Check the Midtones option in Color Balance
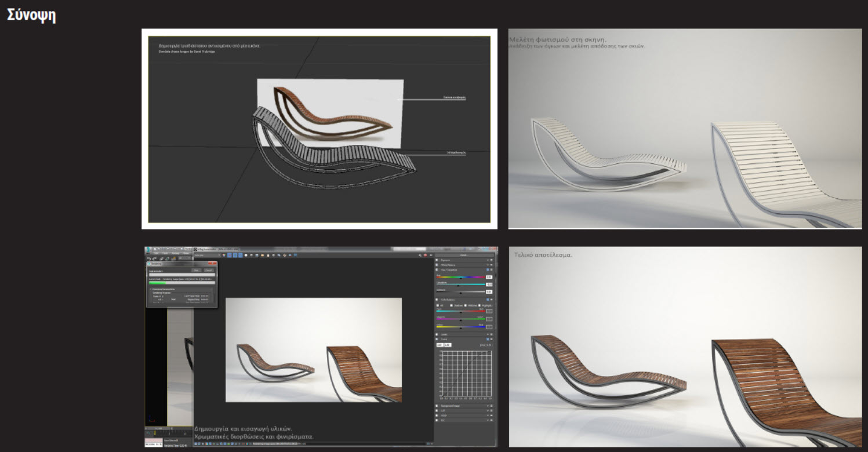Screen dimensions: 868x452 (465, 305)
